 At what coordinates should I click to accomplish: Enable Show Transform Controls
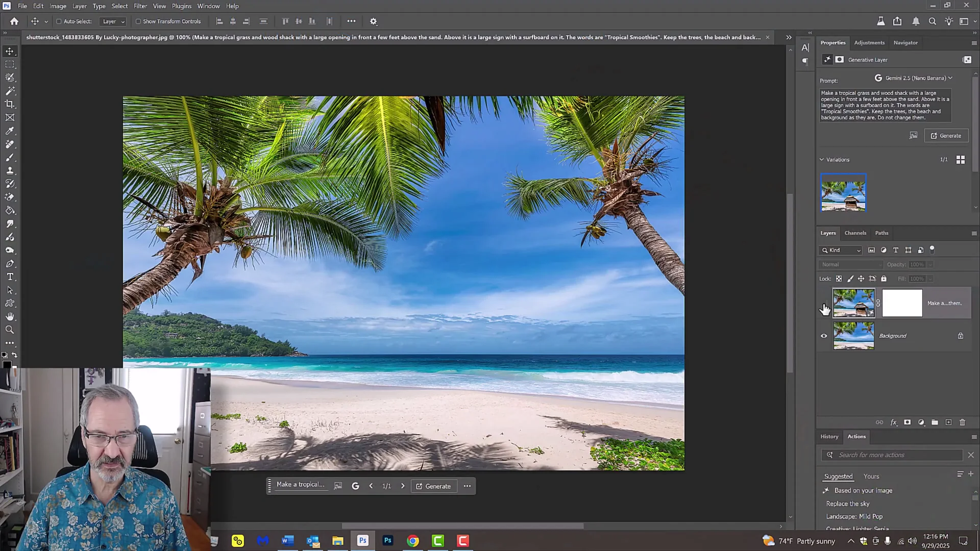(138, 21)
